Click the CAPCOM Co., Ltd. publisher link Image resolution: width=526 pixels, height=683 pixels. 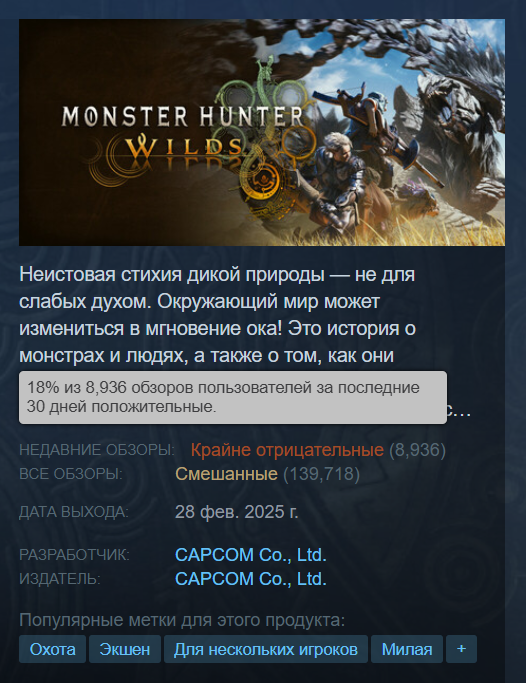[251, 579]
